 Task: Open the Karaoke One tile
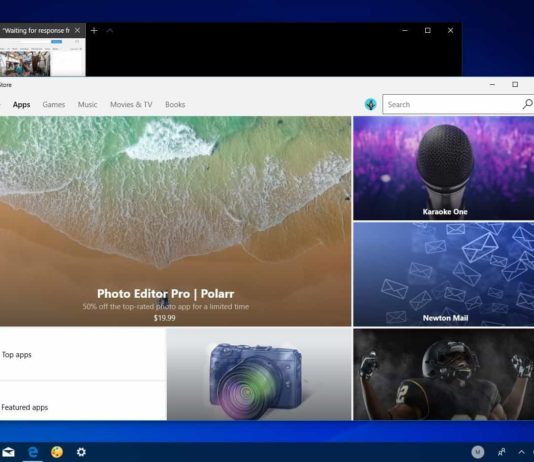coord(443,168)
